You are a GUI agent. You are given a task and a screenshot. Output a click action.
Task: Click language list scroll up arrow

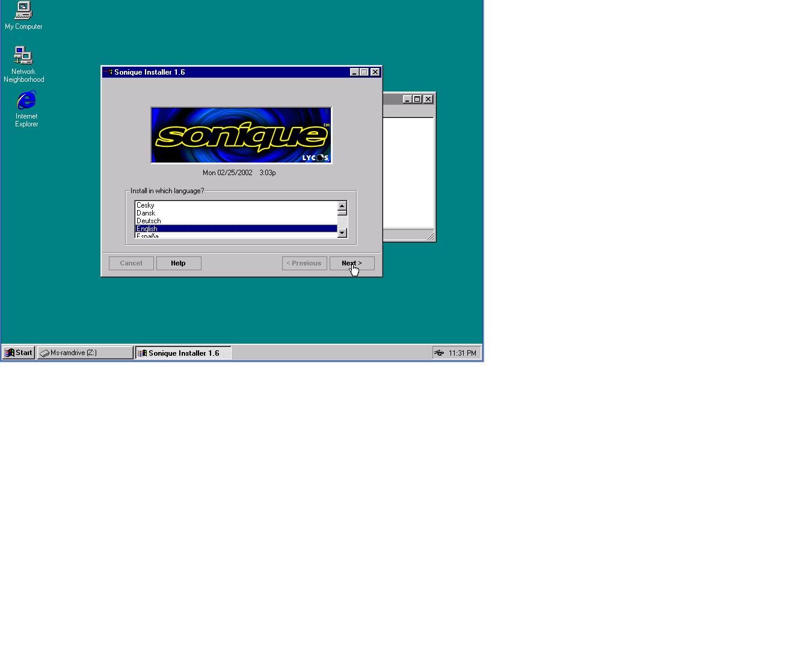coord(342,206)
